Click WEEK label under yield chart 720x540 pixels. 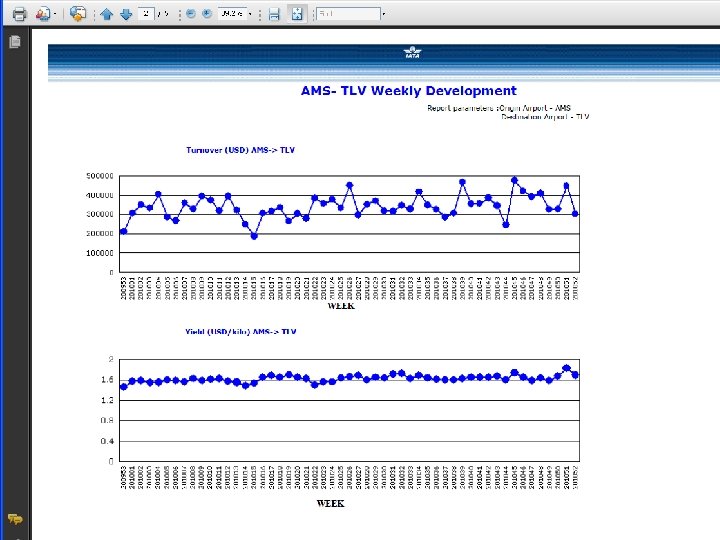330,503
